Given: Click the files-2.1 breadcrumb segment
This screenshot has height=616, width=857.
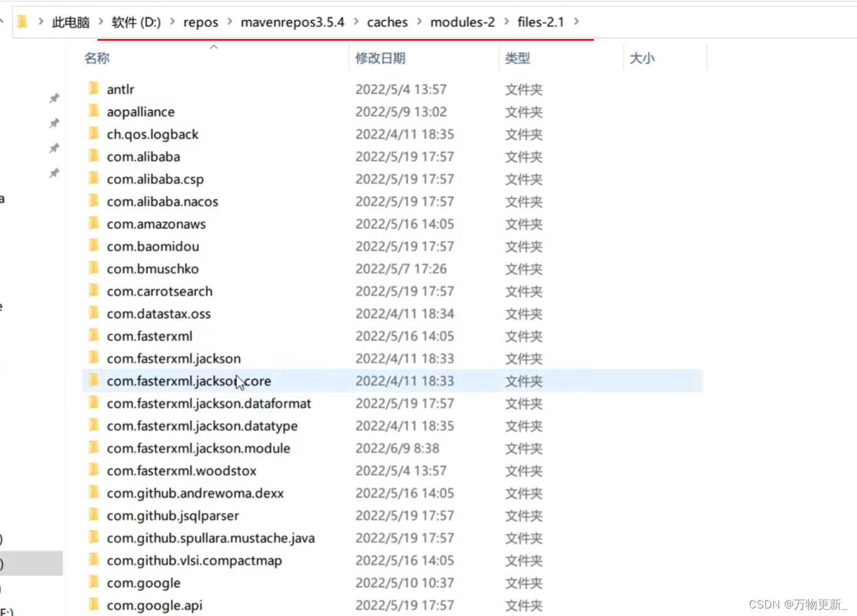Looking at the screenshot, I should (541, 22).
